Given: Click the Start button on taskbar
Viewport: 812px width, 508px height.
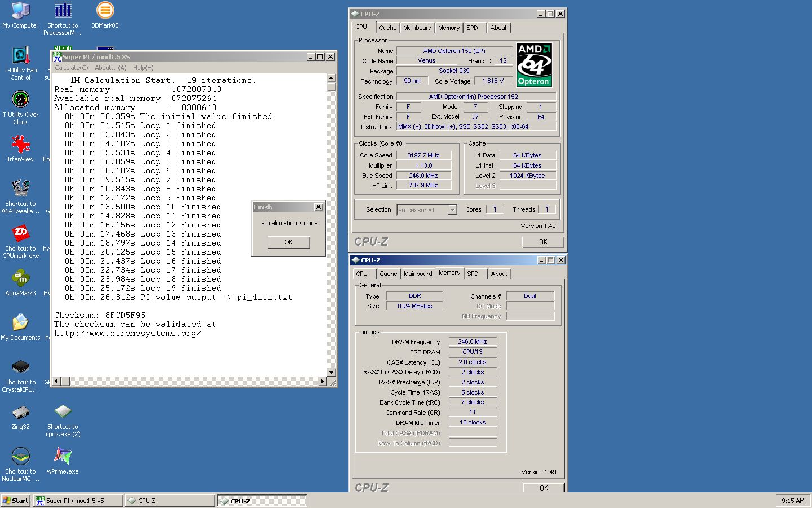Looking at the screenshot, I should click(15, 501).
